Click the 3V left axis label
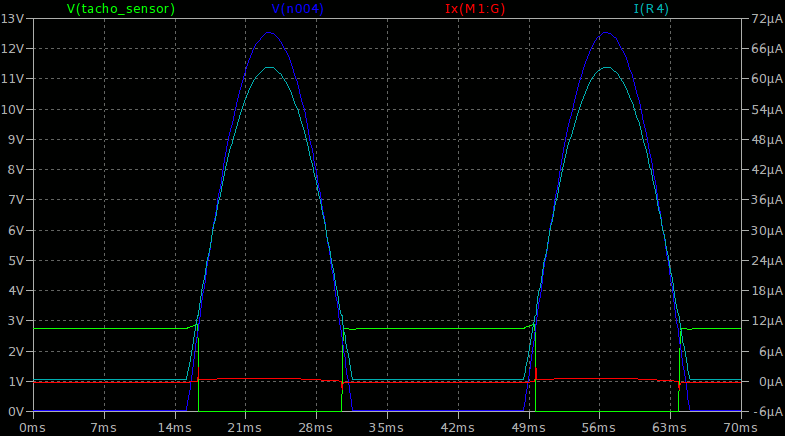The height and width of the screenshot is (436, 785). (x=16, y=321)
